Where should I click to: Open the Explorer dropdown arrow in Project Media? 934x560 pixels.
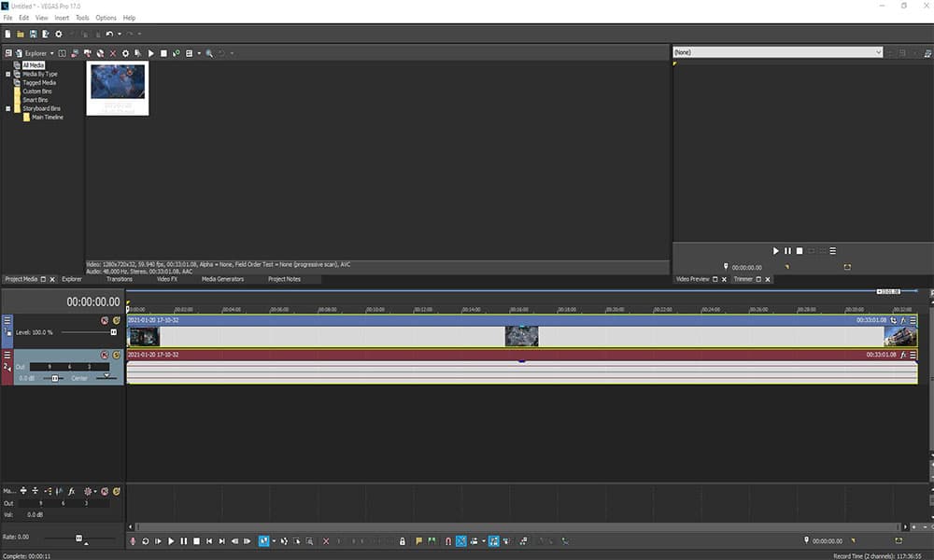click(51, 53)
